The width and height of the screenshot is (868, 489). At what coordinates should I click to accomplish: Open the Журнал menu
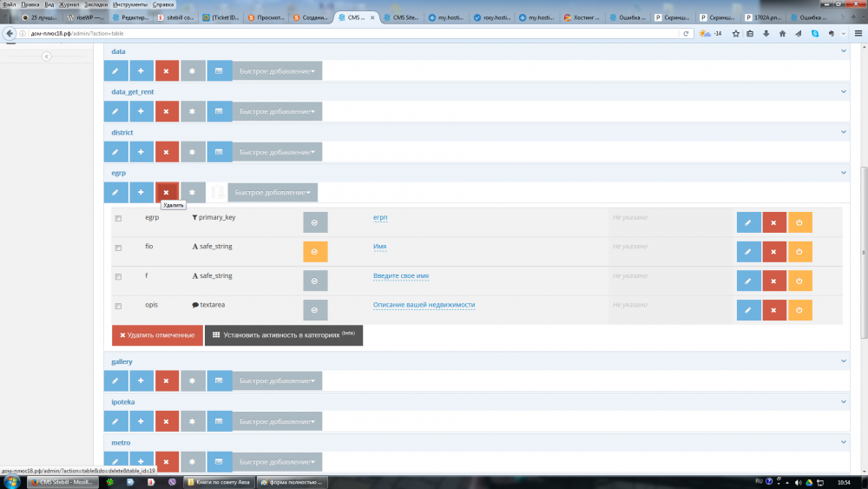tap(69, 4)
